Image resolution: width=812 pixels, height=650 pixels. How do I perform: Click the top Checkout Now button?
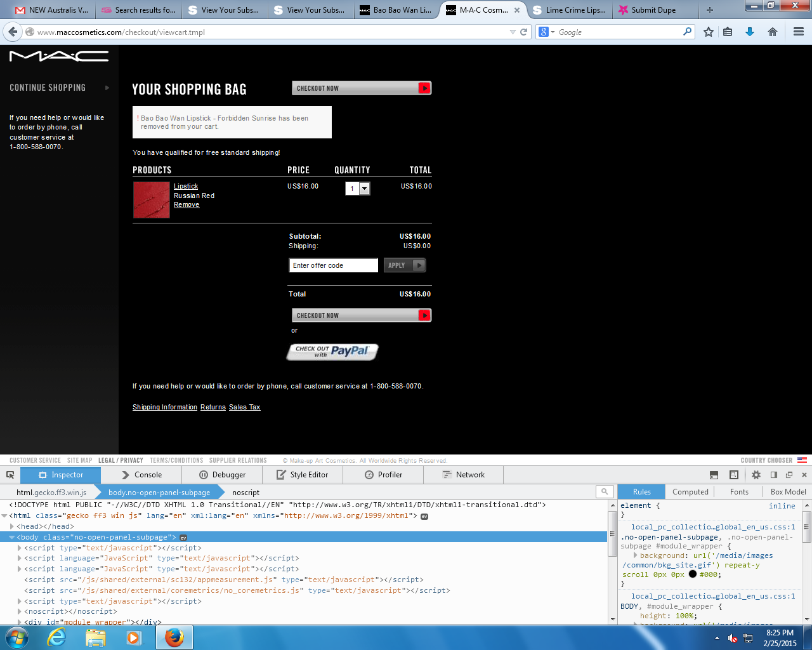tap(362, 88)
